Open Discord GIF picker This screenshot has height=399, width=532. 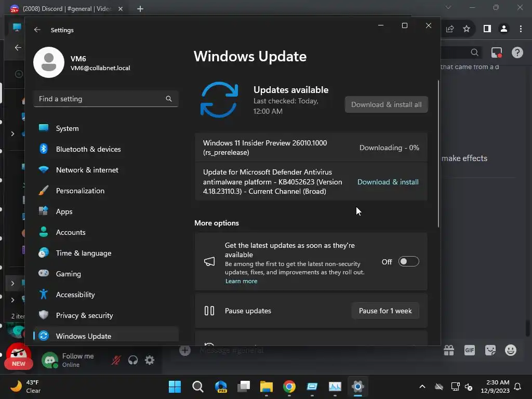tap(470, 350)
